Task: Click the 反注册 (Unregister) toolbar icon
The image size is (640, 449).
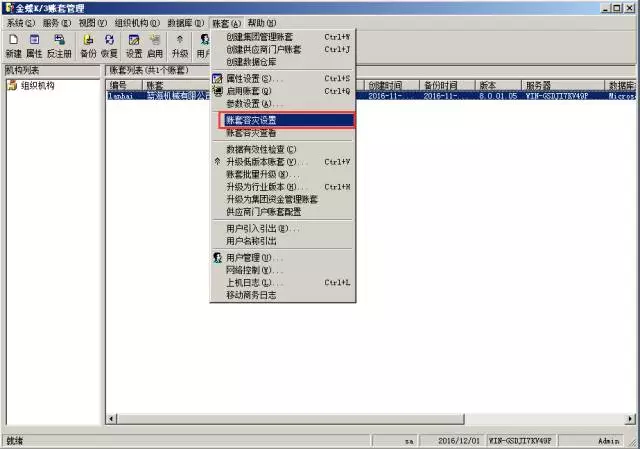Action: 59,45
